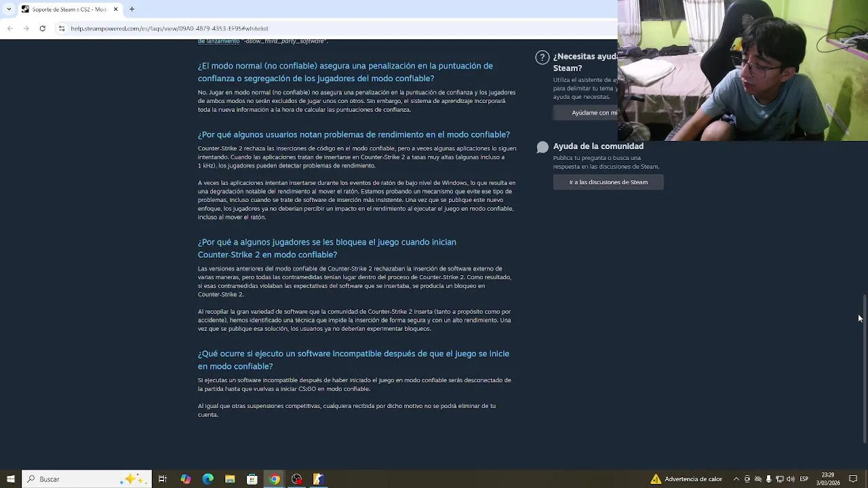Image resolution: width=868 pixels, height=488 pixels.
Task: Click the webcam overlay video
Action: point(743,70)
